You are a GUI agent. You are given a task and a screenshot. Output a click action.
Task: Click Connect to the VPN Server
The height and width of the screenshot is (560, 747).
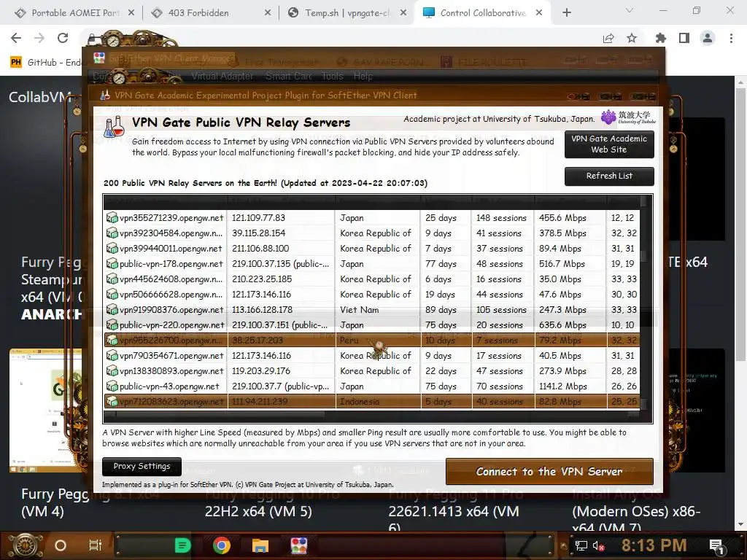coord(549,472)
